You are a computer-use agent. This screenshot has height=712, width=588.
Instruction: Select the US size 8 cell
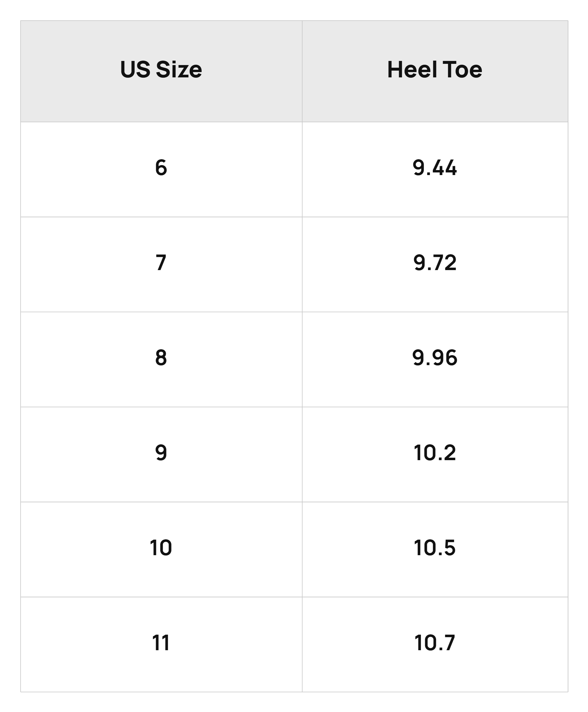(x=161, y=359)
